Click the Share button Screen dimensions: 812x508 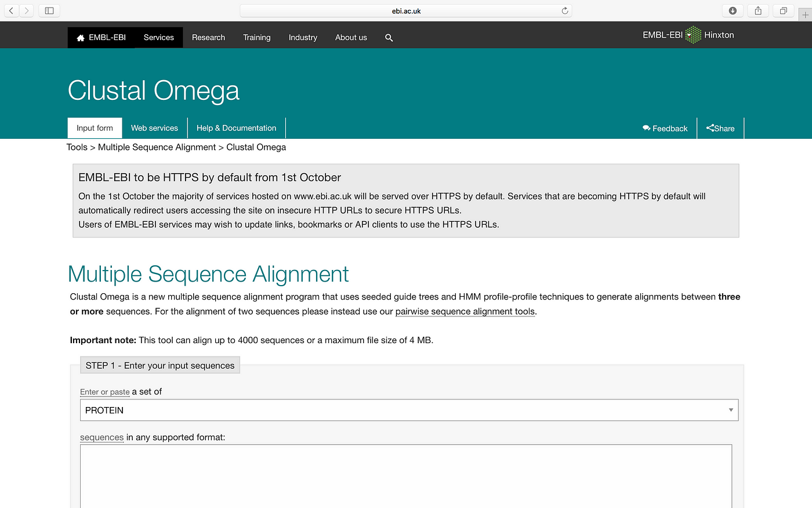point(720,128)
